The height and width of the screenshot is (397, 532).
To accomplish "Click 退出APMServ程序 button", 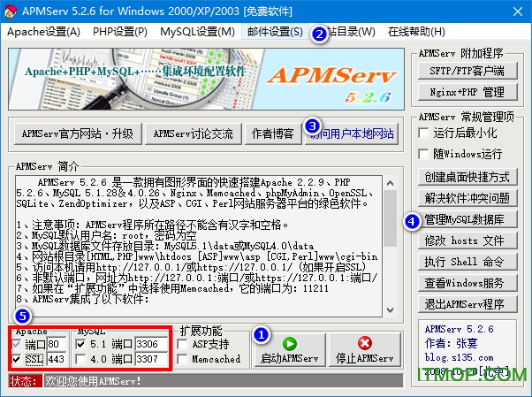I will coord(467,304).
